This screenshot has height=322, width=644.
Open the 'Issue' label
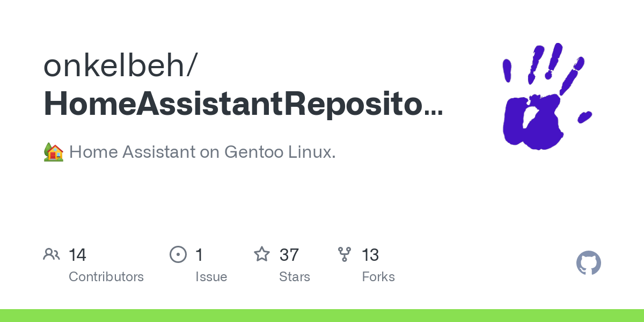coord(211,277)
